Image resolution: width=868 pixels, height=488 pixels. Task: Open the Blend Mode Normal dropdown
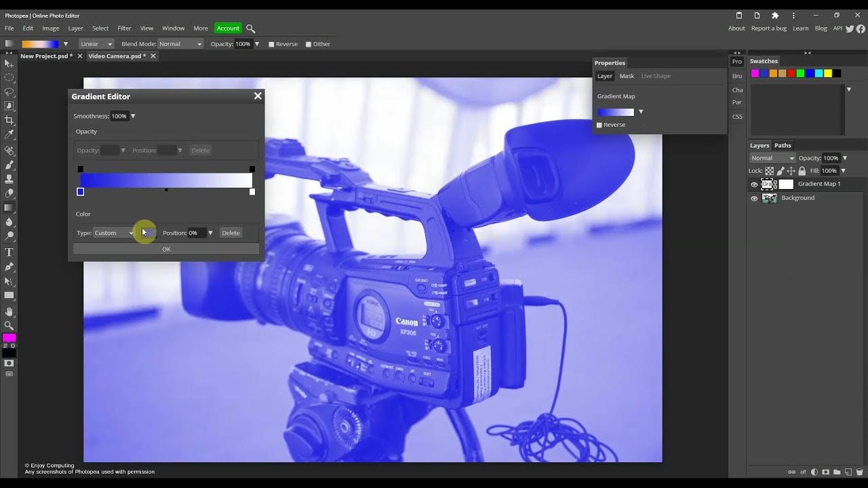click(x=180, y=44)
